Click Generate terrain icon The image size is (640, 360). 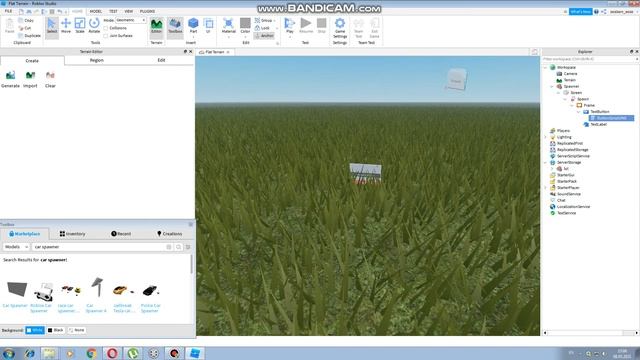tap(10, 79)
